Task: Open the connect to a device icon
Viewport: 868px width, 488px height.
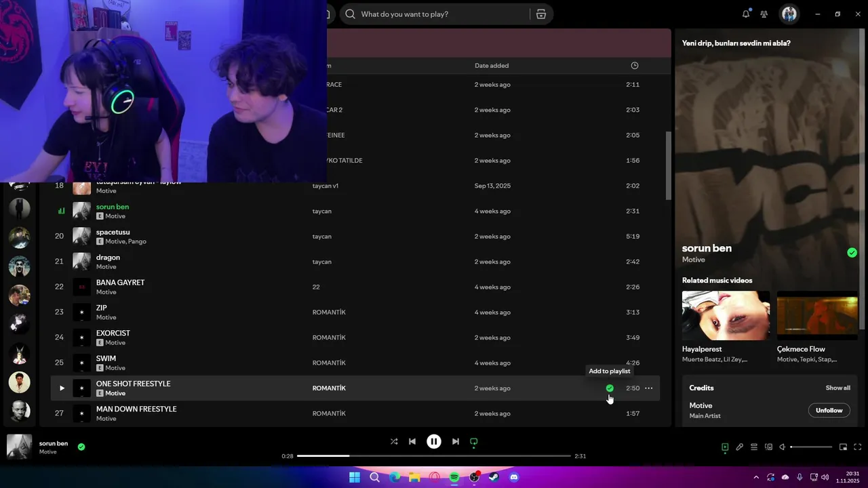Action: pyautogui.click(x=768, y=447)
